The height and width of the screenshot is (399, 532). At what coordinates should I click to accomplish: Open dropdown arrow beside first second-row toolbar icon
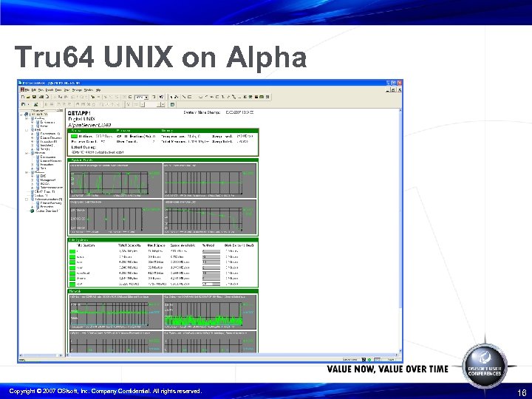(28, 104)
